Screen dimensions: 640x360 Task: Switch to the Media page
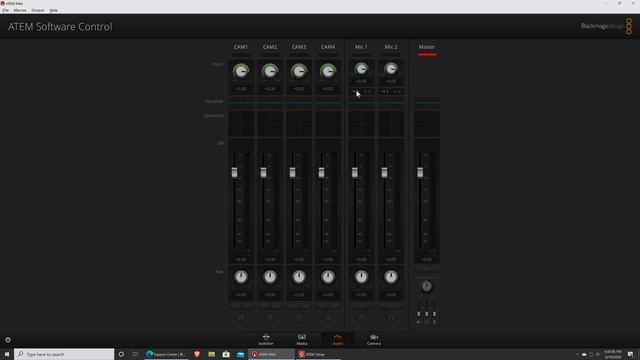point(302,340)
